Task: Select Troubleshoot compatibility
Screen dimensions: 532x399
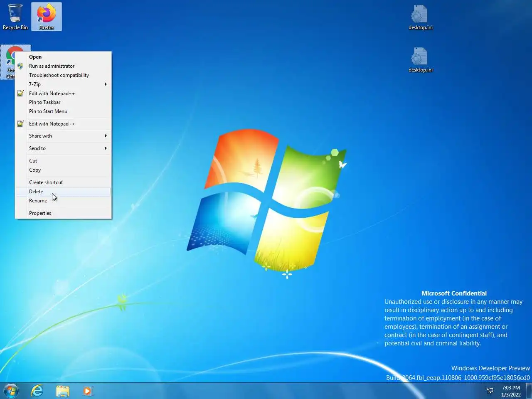Action: [63, 75]
